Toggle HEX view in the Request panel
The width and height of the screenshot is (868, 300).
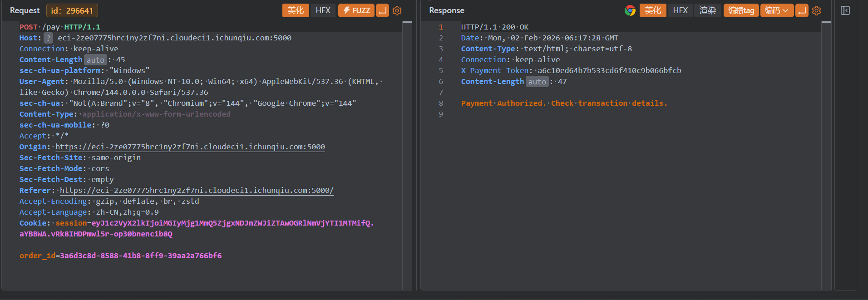pyautogui.click(x=323, y=10)
